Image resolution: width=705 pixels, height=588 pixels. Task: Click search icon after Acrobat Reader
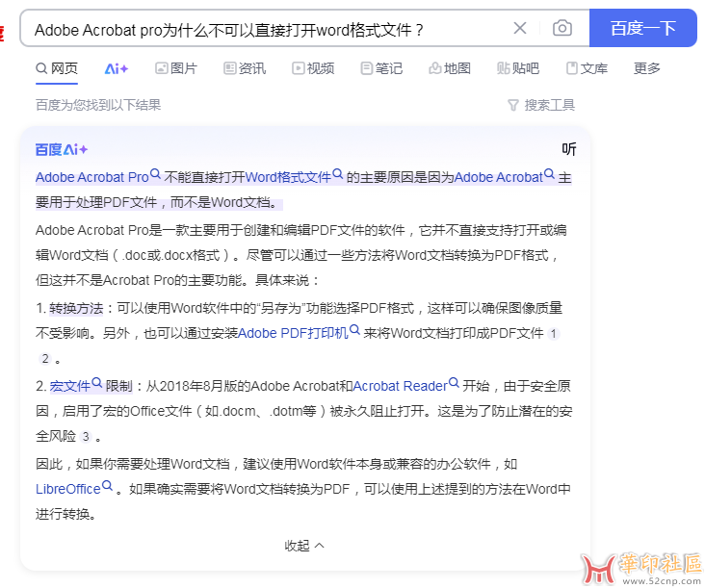tap(454, 383)
